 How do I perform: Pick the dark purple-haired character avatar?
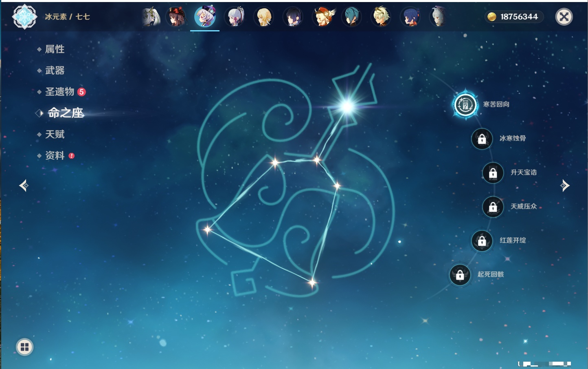coord(293,17)
